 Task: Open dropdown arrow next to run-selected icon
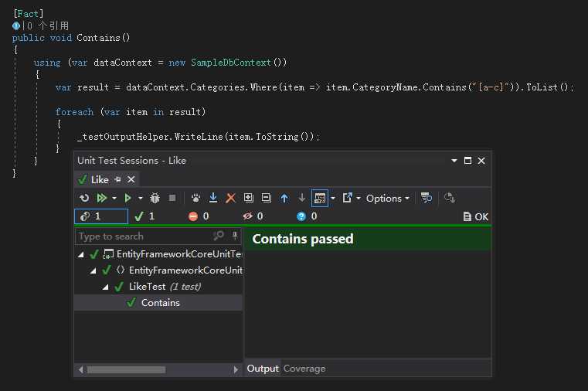(141, 198)
